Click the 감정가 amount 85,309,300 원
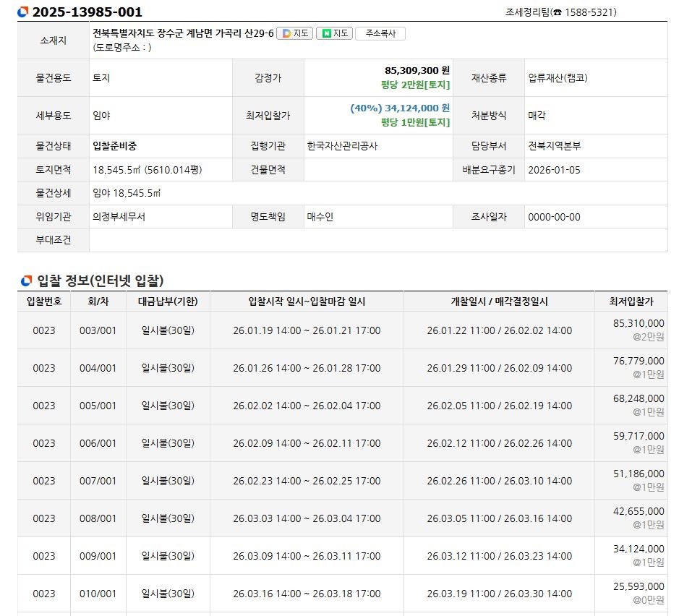This screenshot has height=616, width=679. coord(417,70)
